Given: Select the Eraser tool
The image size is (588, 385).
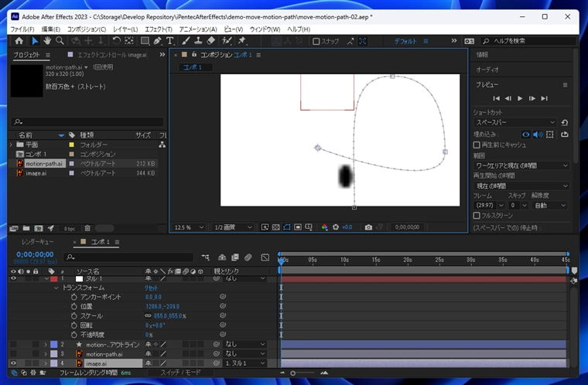Looking at the screenshot, I should [210, 41].
